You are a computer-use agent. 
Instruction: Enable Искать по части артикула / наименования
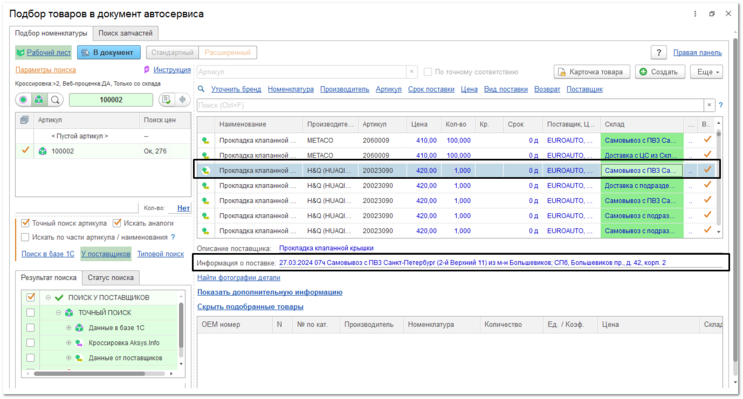26,237
